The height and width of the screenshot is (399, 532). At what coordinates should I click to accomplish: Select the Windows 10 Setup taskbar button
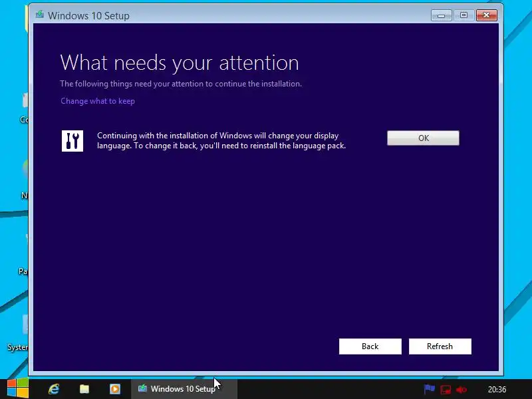(184, 389)
